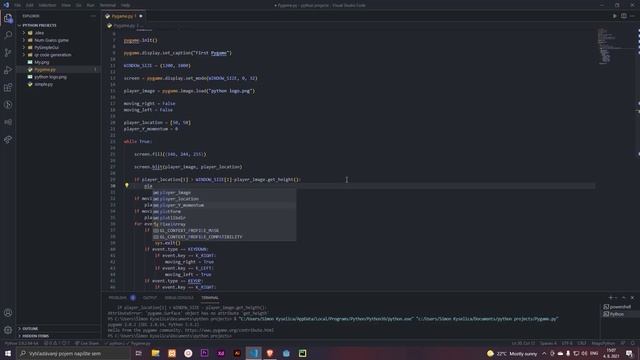
Task: Click Live Share in status bar
Action: 87,343
